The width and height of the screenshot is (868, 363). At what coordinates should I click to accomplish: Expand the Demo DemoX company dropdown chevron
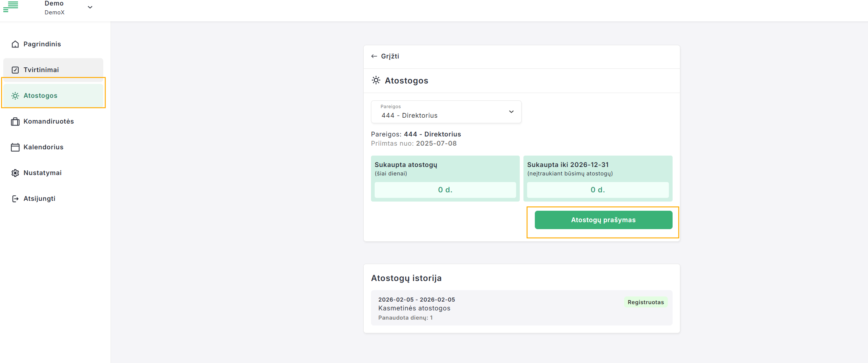[x=90, y=7]
